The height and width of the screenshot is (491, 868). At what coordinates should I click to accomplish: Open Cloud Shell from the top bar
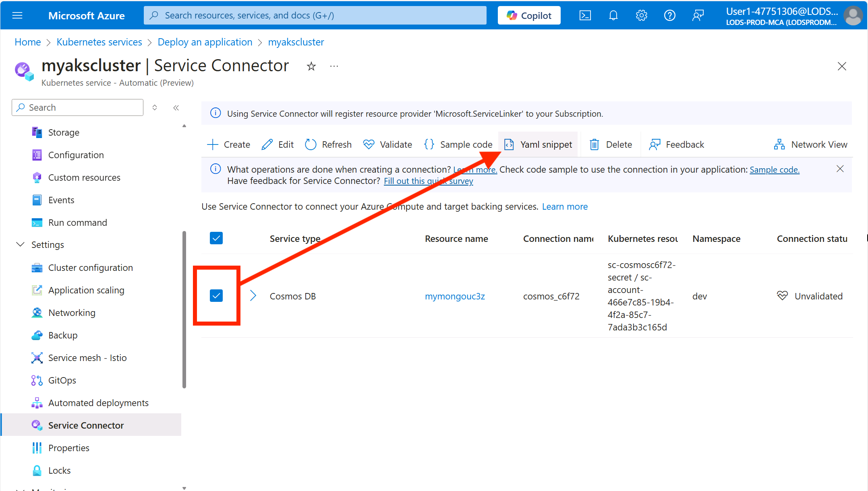(x=585, y=15)
